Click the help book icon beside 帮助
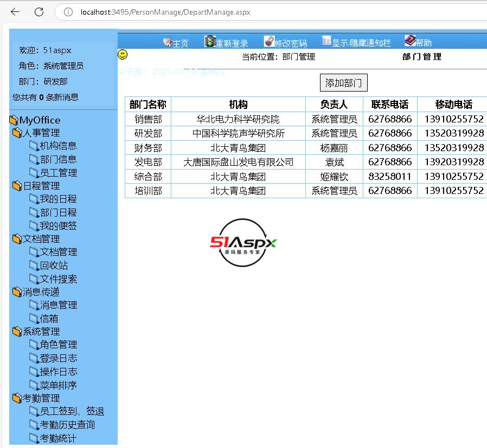Image resolution: width=487 pixels, height=448 pixels. (410, 41)
